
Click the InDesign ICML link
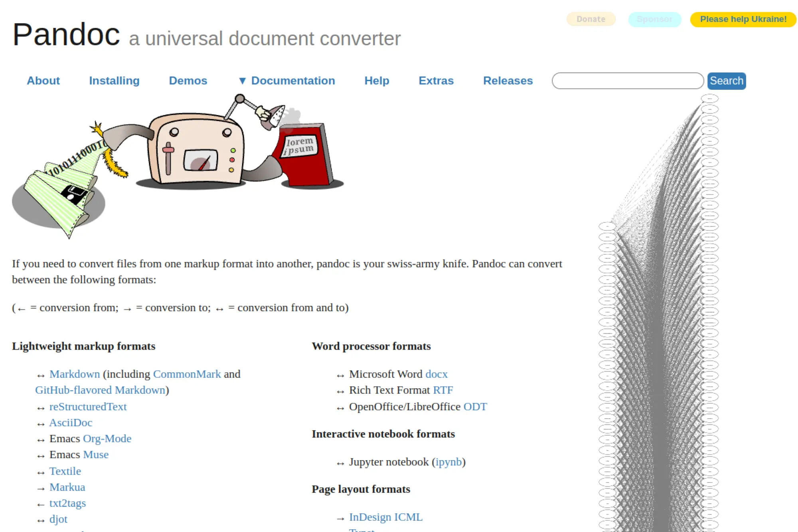pos(385,517)
